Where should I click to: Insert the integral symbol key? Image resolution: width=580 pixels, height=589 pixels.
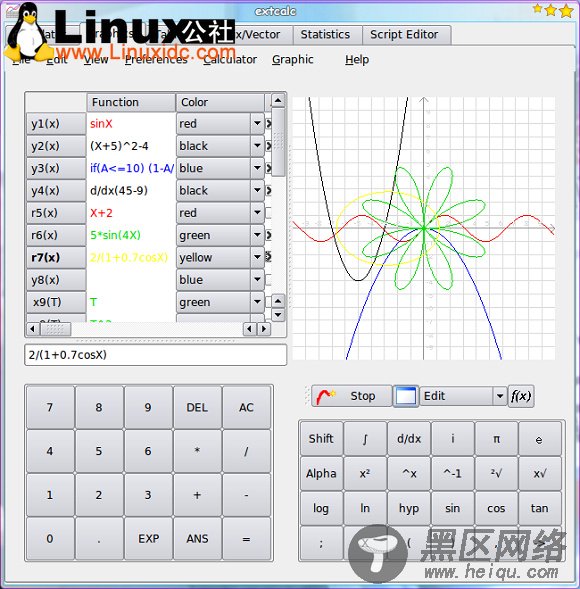pos(365,438)
